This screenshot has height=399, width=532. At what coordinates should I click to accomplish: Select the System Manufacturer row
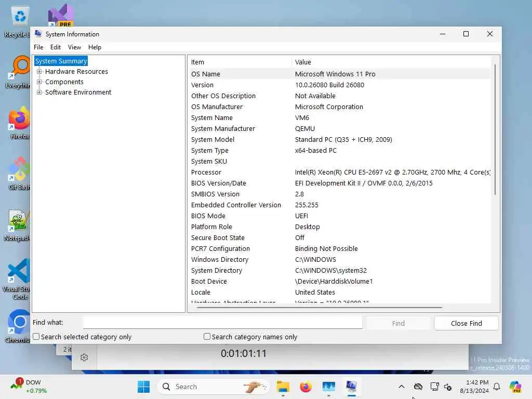click(339, 129)
